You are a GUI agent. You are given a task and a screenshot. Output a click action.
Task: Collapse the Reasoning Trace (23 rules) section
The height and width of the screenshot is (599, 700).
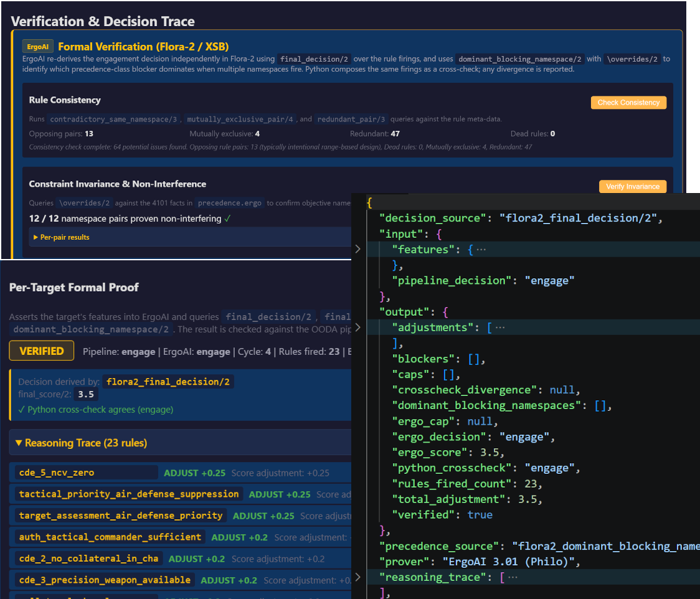tap(81, 443)
